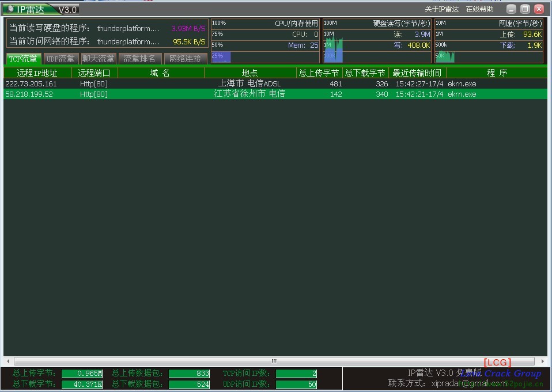Screen dimensions: 552x392
Task: Sort by 最近传输时间 column header
Action: 417,73
